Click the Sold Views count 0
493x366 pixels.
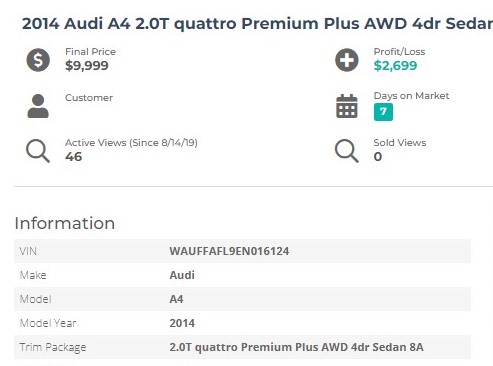pyautogui.click(x=378, y=157)
